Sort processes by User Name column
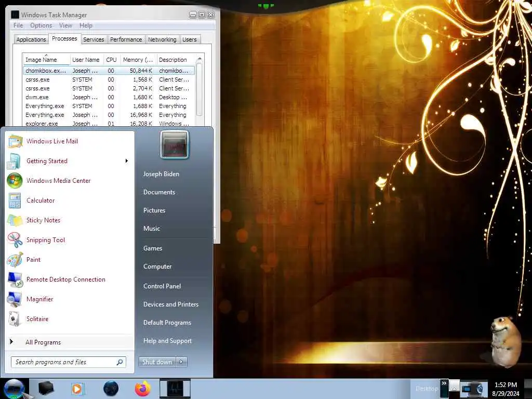This screenshot has width=532, height=399. [86, 60]
